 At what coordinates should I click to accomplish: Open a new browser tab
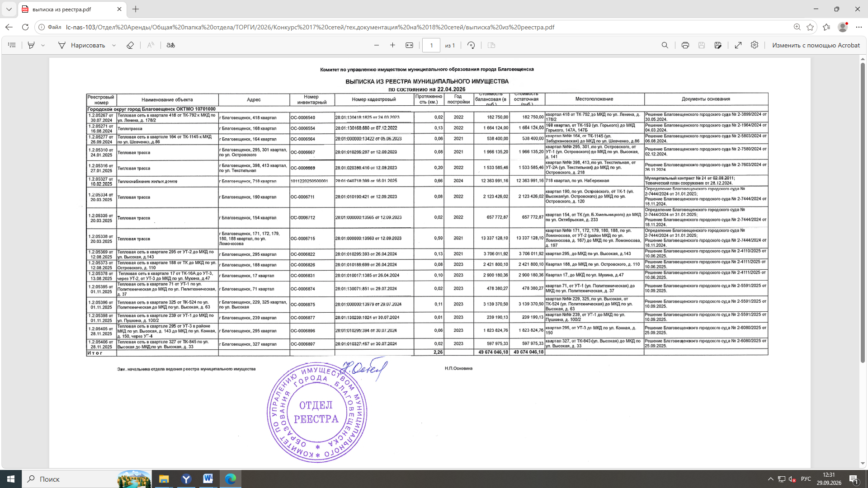click(136, 9)
